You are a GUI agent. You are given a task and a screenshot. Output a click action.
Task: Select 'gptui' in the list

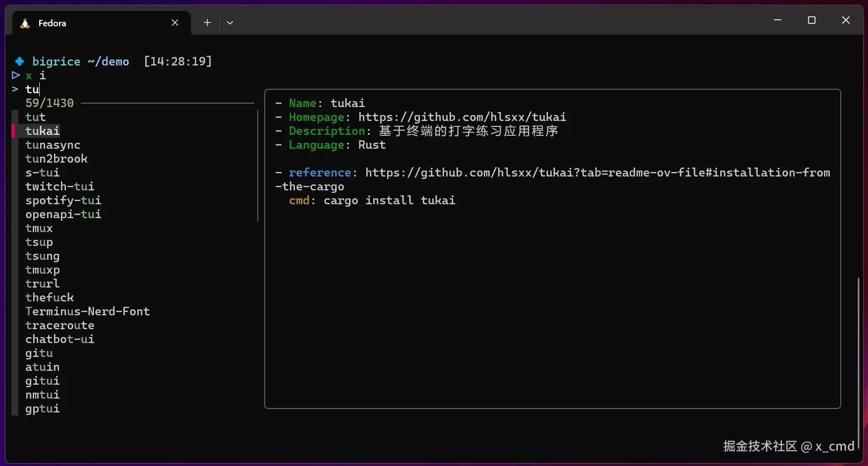[43, 408]
